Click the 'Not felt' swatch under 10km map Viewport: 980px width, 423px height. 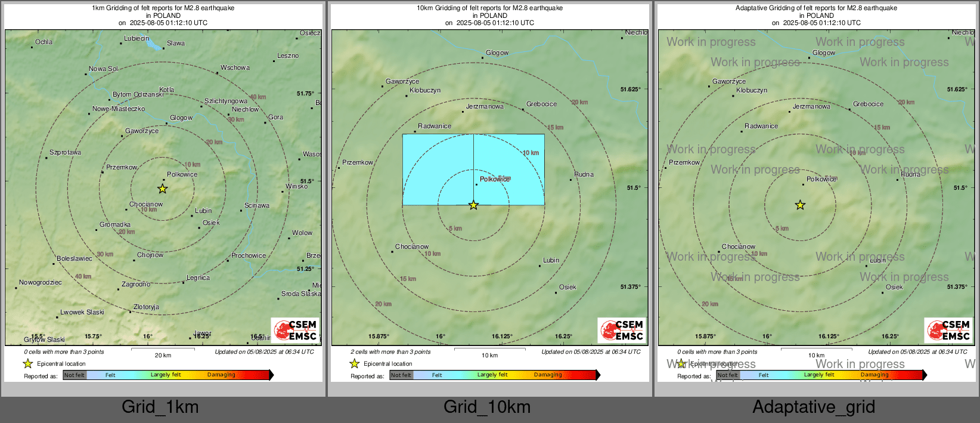(x=401, y=375)
